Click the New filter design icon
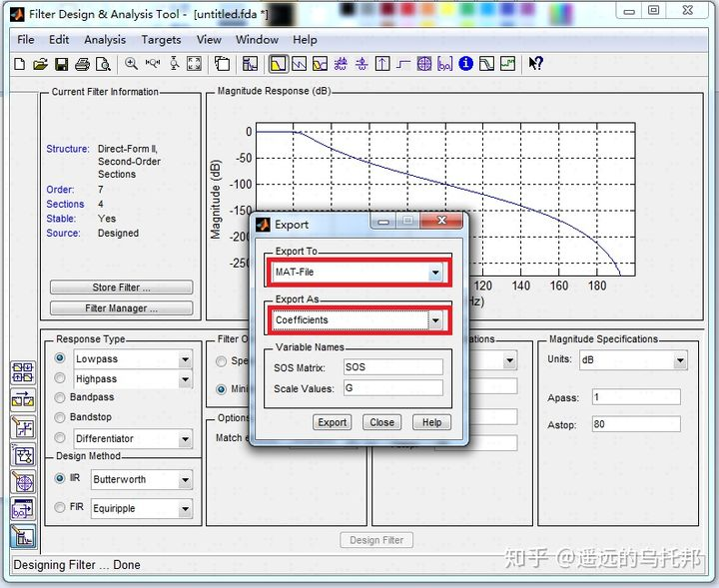This screenshot has width=719, height=588. (x=19, y=64)
